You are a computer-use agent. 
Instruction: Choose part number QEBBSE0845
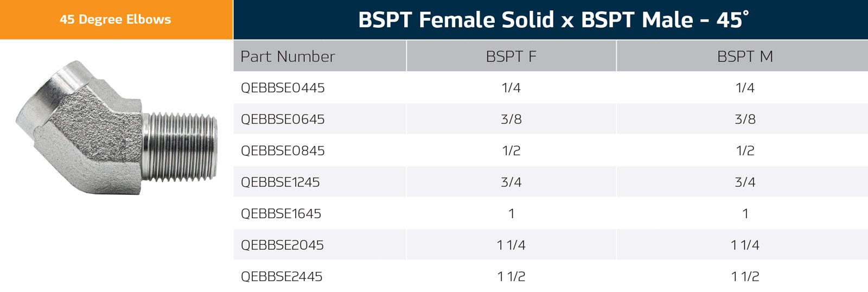283,151
